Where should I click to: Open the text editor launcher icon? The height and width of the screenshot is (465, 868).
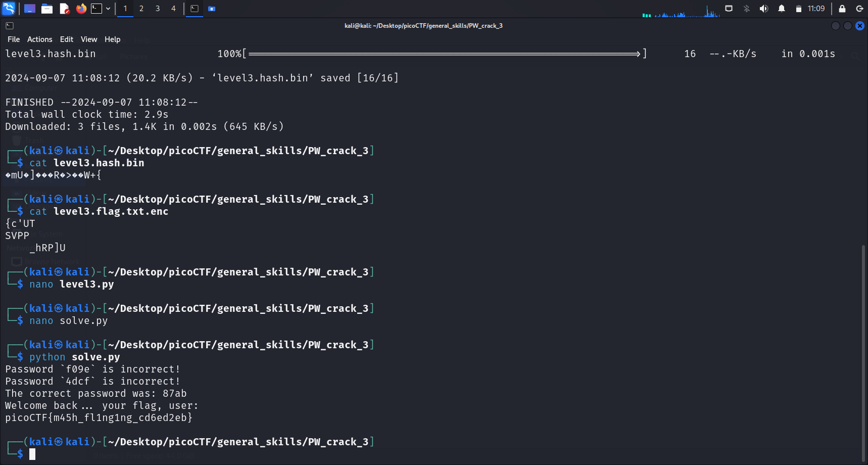tap(64, 9)
